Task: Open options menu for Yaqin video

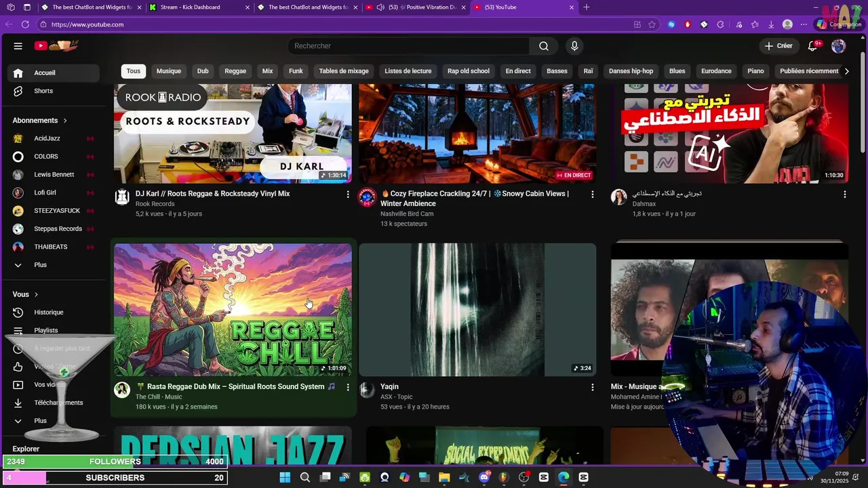Action: (x=592, y=387)
